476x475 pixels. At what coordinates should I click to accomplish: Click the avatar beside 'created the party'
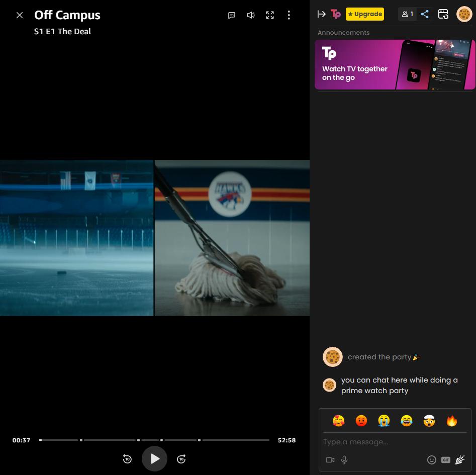pyautogui.click(x=332, y=357)
